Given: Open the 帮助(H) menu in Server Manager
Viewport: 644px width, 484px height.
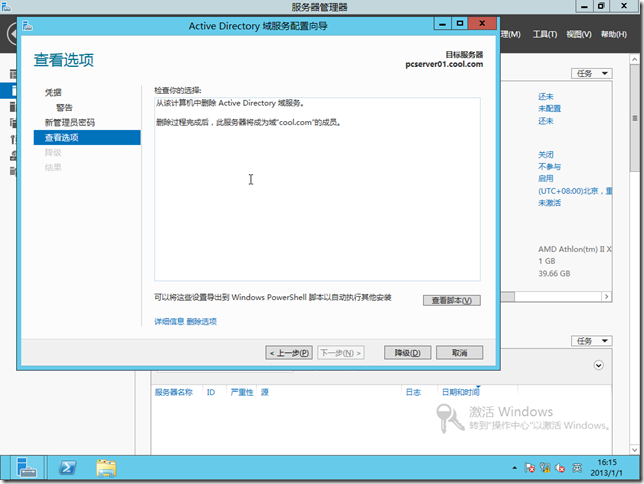Looking at the screenshot, I should [614, 34].
